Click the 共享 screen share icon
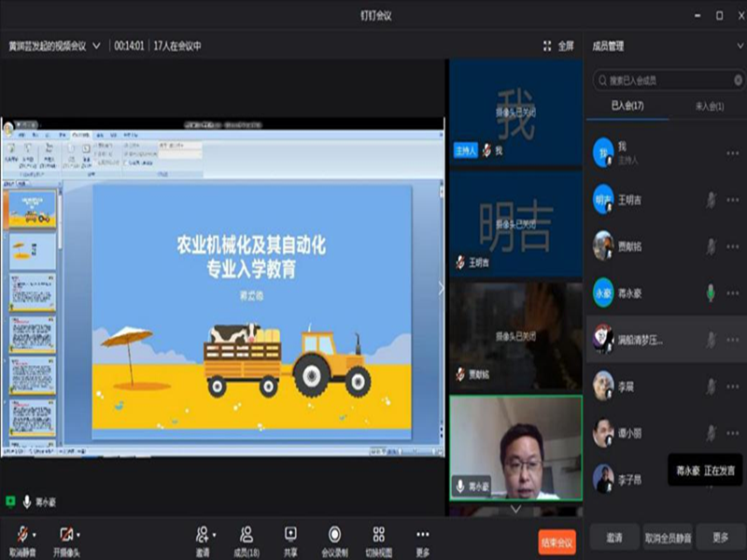 (290, 534)
